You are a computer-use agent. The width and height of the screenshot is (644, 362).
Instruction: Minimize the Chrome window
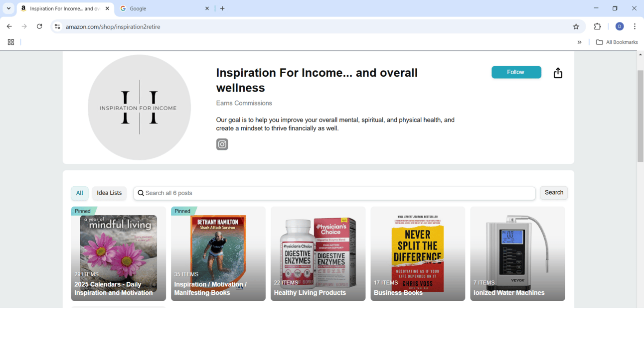click(x=596, y=8)
